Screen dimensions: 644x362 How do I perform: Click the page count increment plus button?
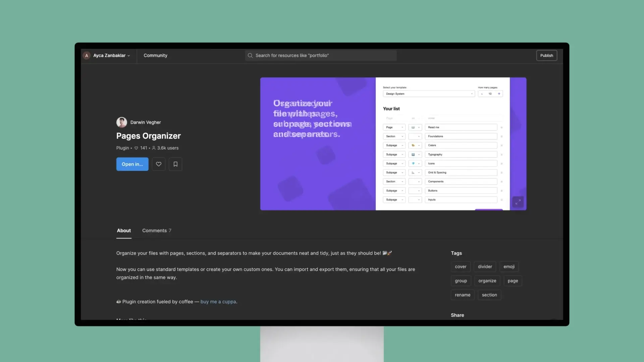coord(498,93)
